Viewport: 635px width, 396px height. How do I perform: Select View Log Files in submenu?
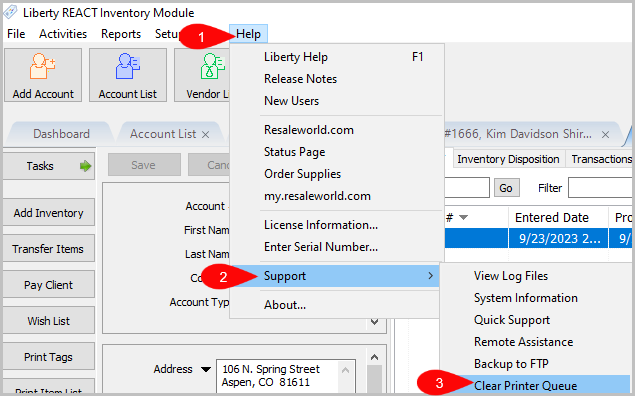[536, 276]
